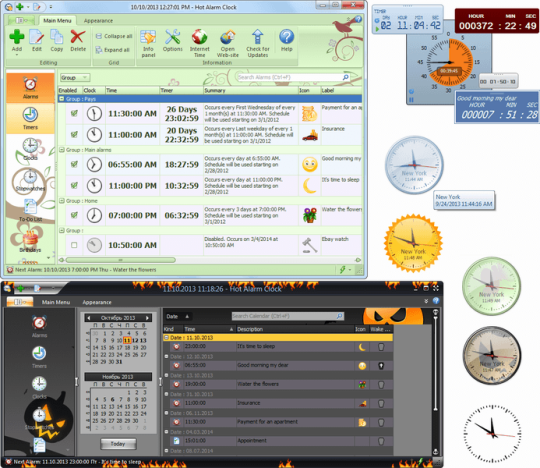This screenshot has height=468, width=540.
Task: Click the red Delete icon
Action: click(78, 37)
